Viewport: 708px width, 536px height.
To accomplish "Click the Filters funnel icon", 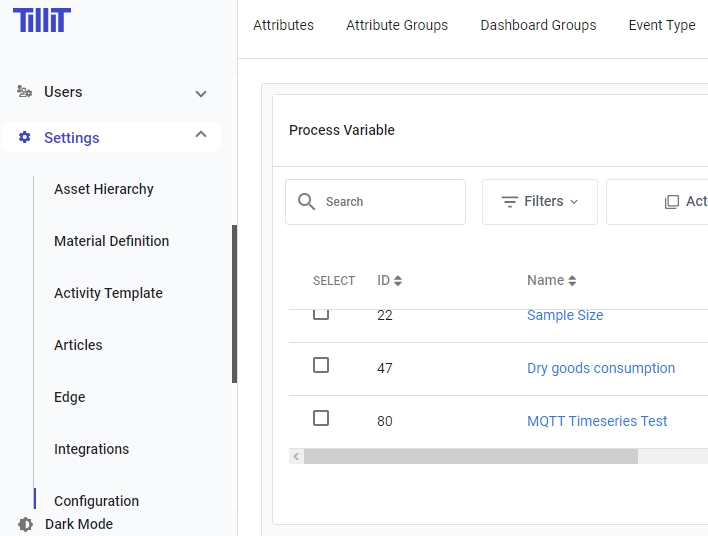I will point(509,202).
